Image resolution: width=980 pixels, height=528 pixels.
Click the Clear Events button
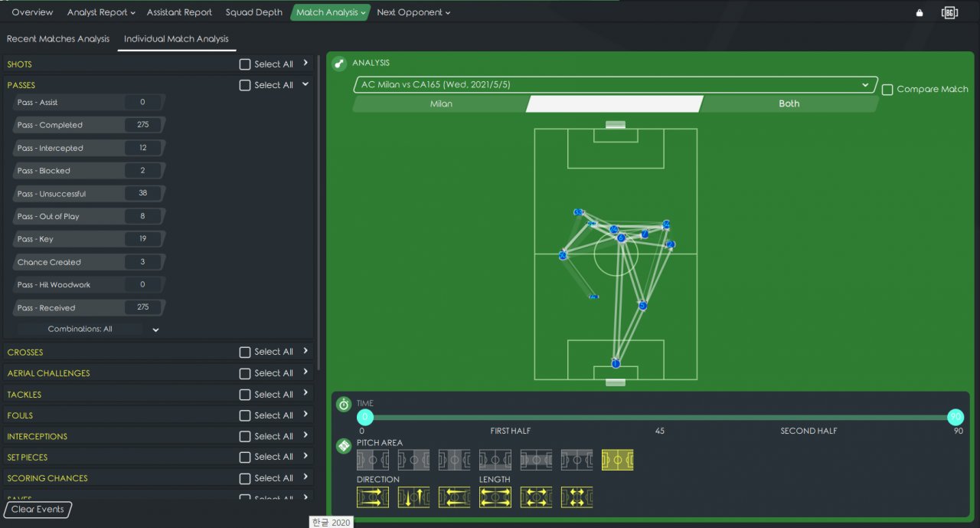[38, 510]
